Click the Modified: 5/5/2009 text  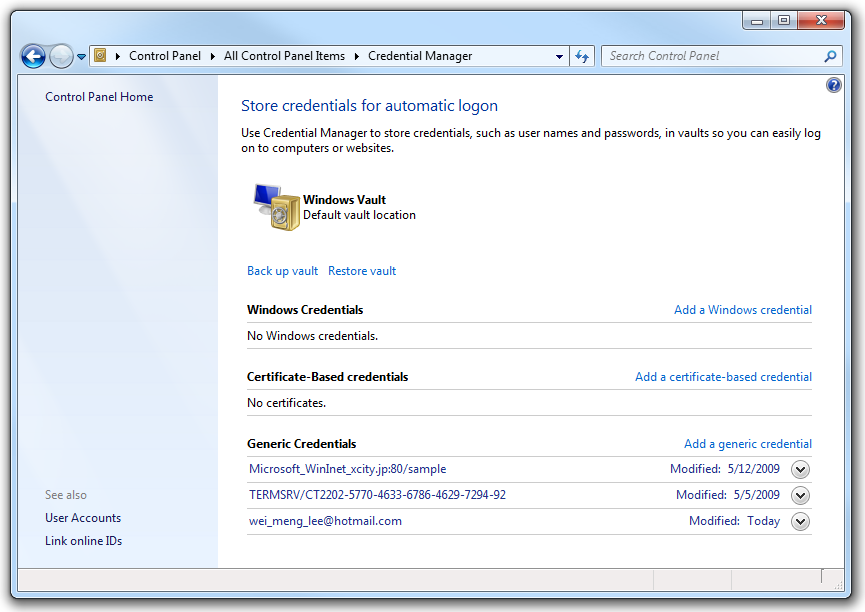pos(728,495)
